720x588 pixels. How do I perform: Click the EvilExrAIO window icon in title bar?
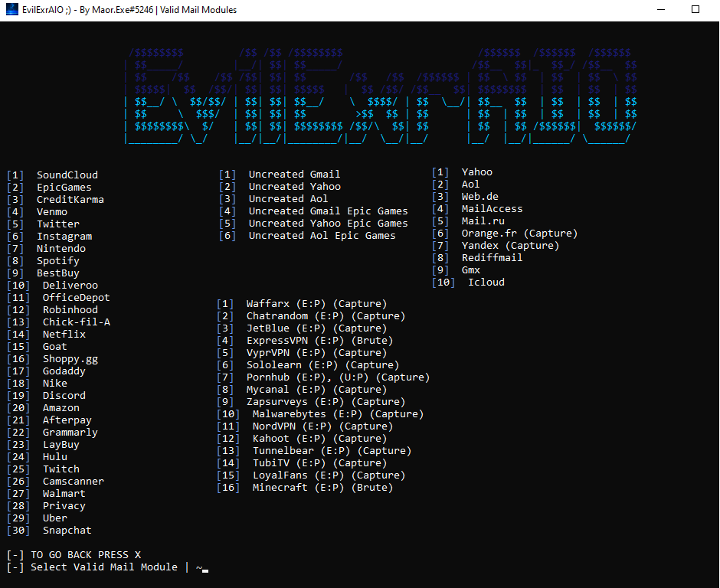point(12,10)
